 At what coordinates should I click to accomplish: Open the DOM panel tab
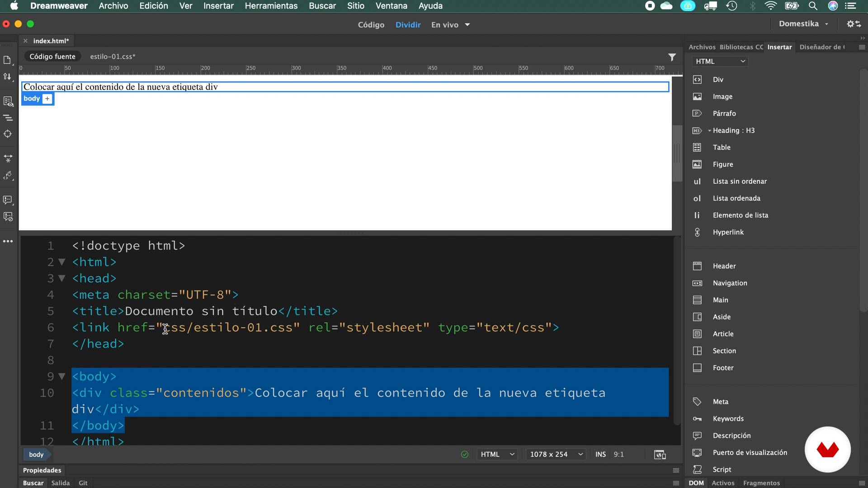click(696, 483)
